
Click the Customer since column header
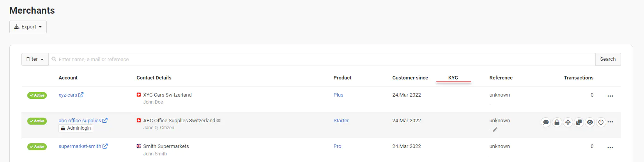[410, 78]
